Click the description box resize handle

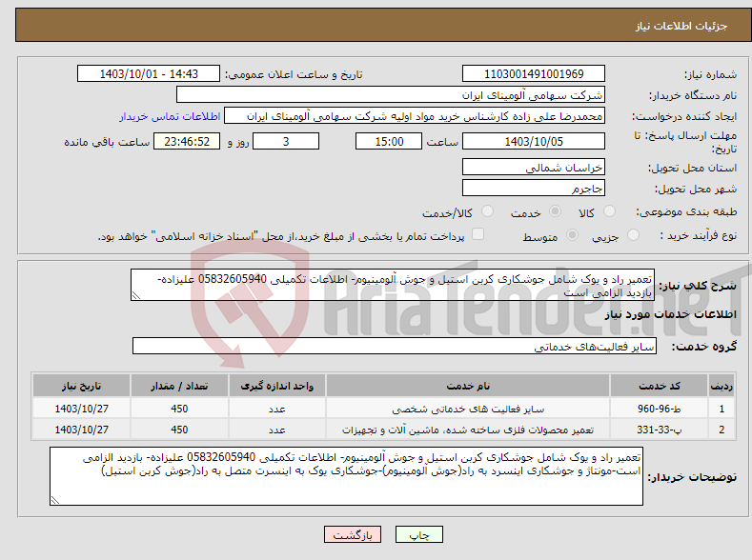click(135, 295)
